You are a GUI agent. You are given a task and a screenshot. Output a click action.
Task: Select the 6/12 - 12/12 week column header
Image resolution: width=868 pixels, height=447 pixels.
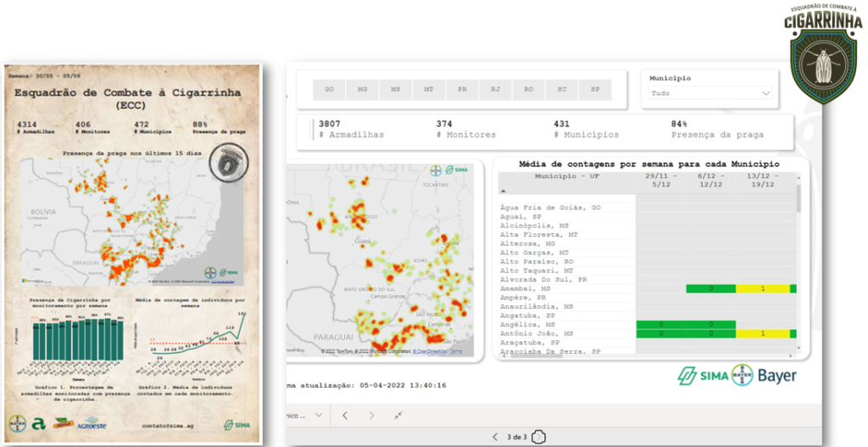pos(710,180)
